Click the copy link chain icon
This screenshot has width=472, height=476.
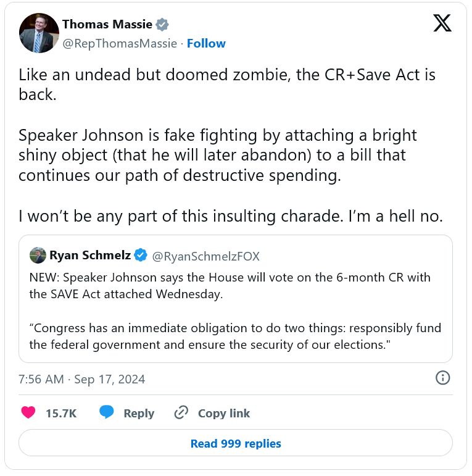tap(181, 413)
